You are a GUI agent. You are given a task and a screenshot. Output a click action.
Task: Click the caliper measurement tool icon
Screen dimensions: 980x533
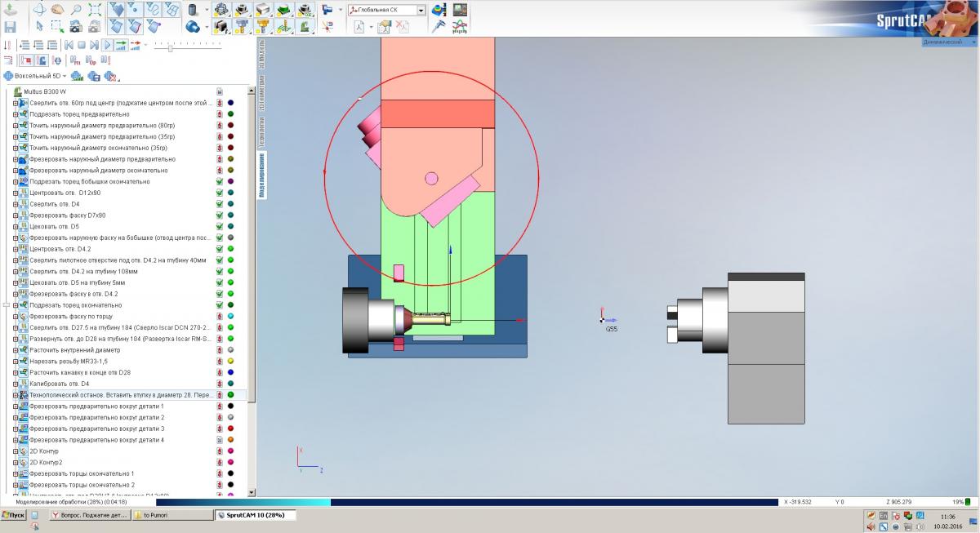point(439,27)
